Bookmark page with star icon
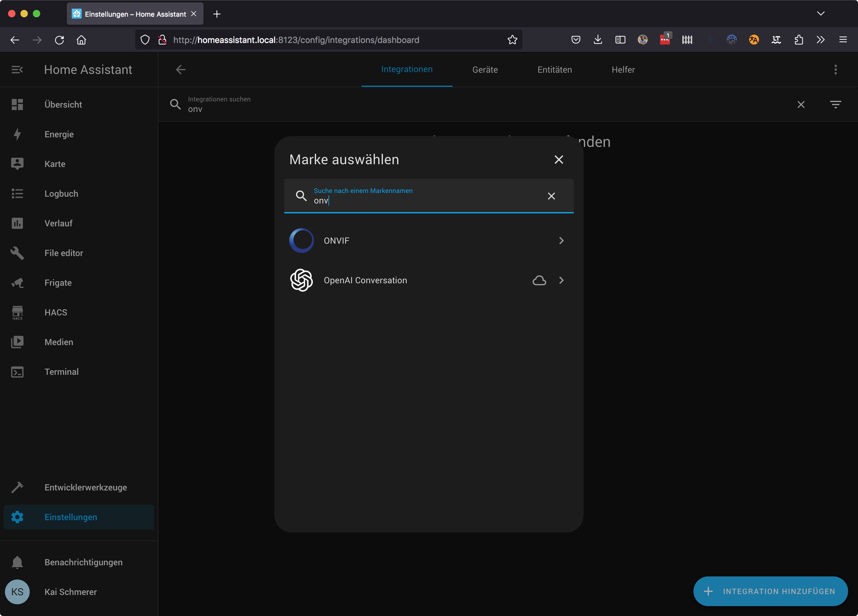 (512, 40)
